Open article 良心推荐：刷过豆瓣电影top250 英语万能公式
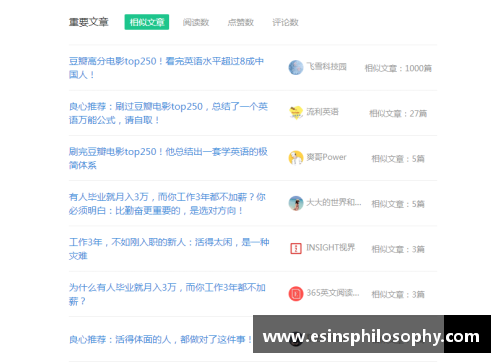The width and height of the screenshot is (500, 362). click(168, 113)
